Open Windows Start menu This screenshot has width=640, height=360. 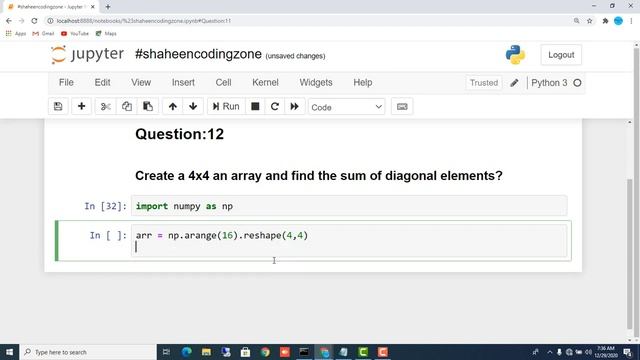[9, 352]
